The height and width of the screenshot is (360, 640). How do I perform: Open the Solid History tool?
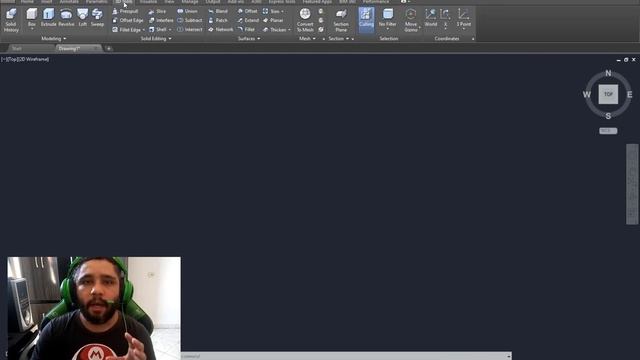point(11,20)
